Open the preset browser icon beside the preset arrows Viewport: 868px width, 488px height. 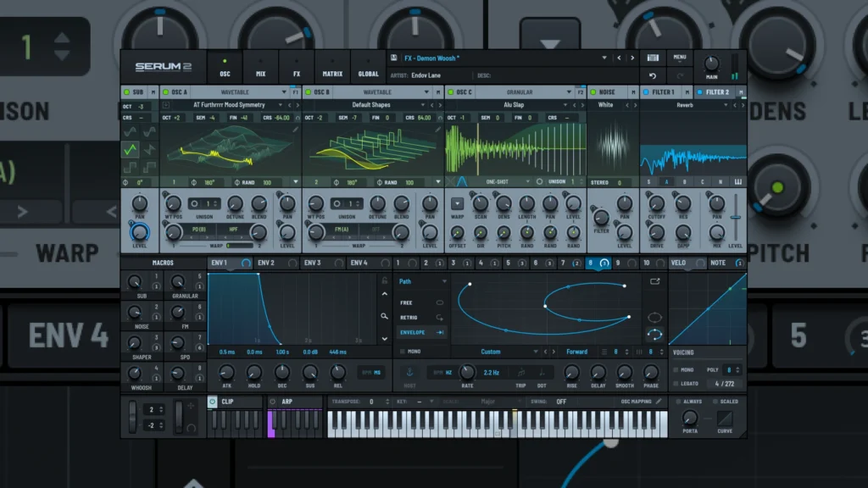[x=653, y=58]
